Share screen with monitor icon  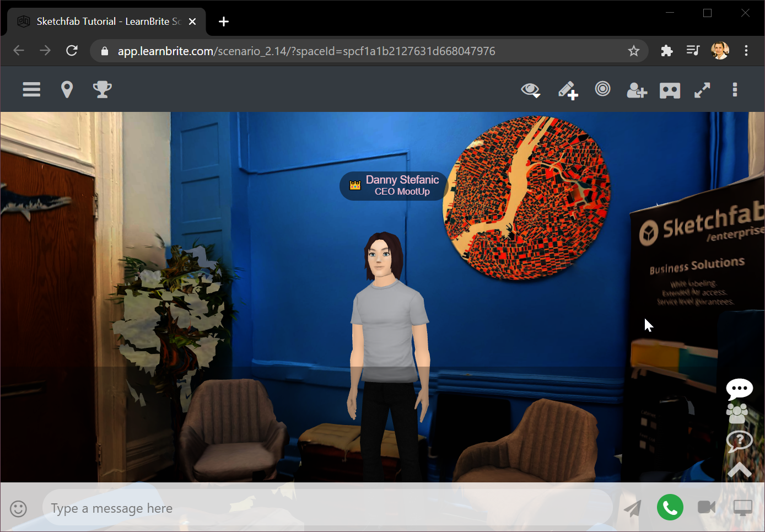pos(743,508)
